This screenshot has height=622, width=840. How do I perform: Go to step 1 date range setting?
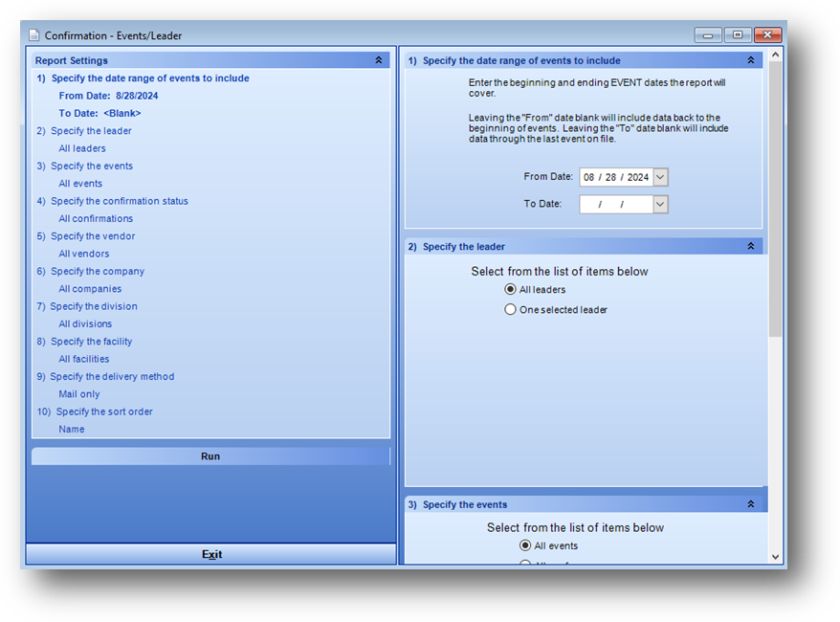144,78
